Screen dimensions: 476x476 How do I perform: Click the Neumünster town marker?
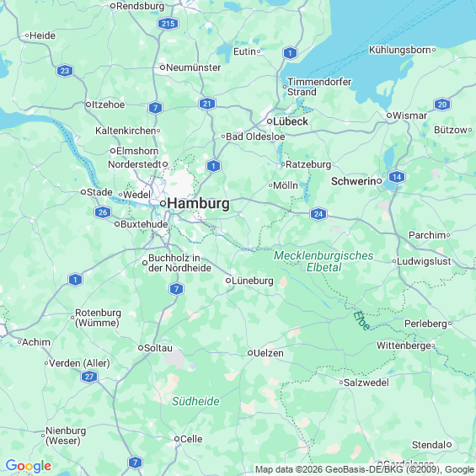[163, 67]
